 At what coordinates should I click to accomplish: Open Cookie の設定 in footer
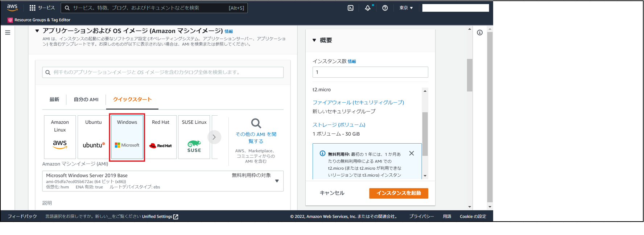tap(473, 217)
